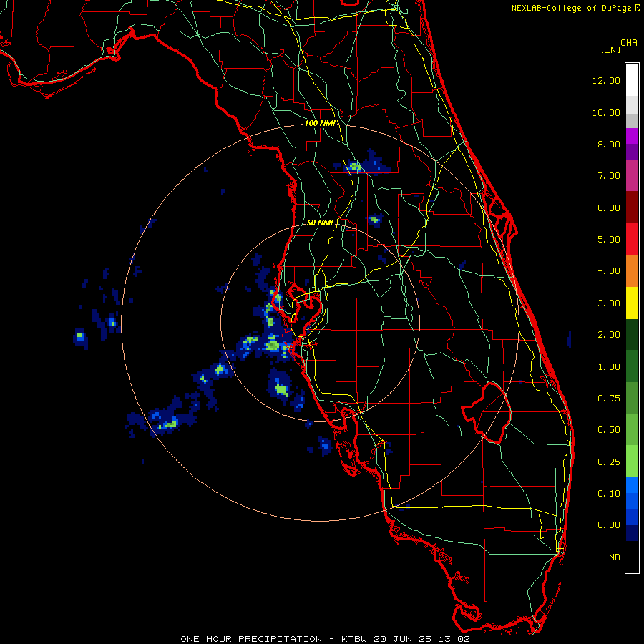Click the 12.00 legend value
This screenshot has height=644, width=644.
click(606, 80)
